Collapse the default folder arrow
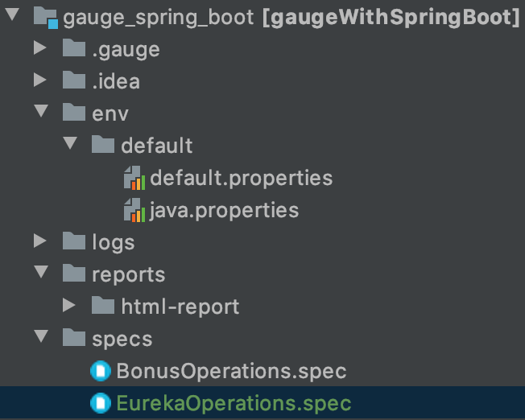The height and width of the screenshot is (420, 525). pyautogui.click(x=69, y=145)
